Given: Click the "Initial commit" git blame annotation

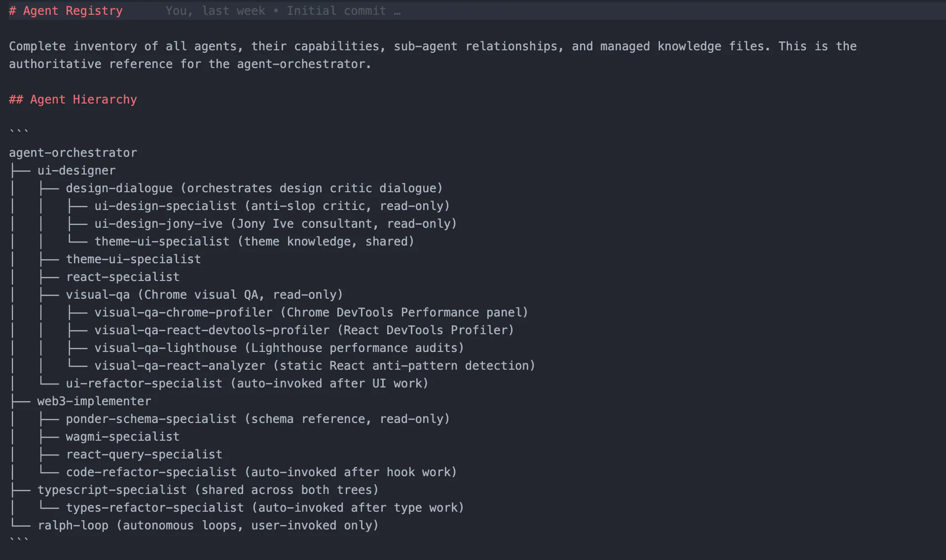Looking at the screenshot, I should point(336,11).
